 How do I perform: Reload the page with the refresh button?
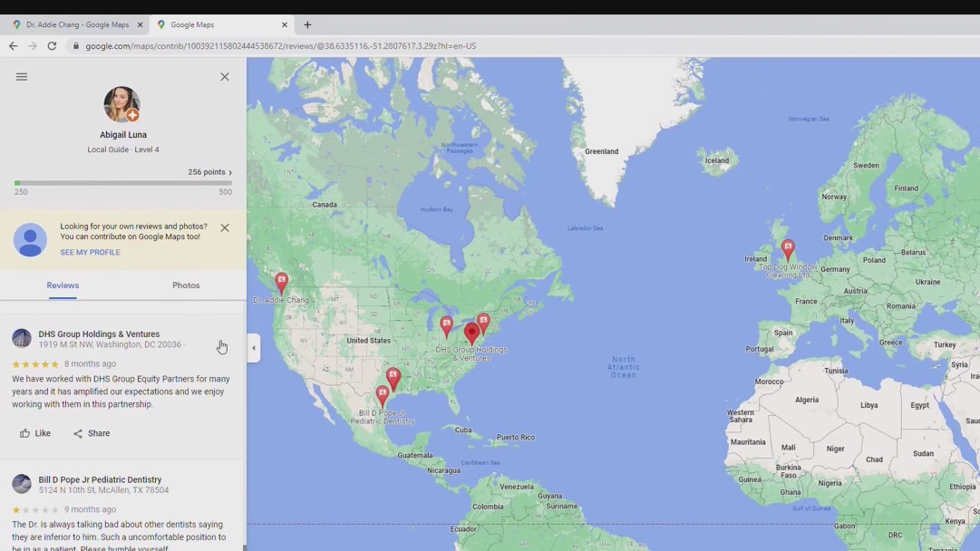pyautogui.click(x=52, y=46)
